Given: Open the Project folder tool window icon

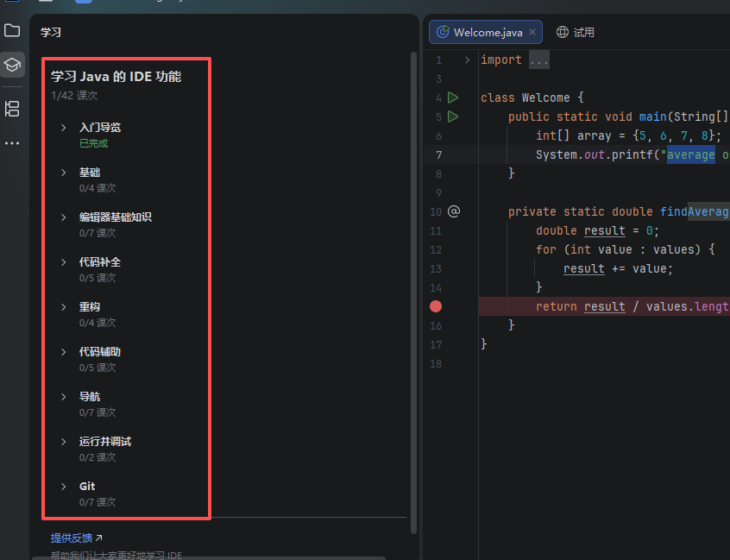Looking at the screenshot, I should (x=12, y=31).
